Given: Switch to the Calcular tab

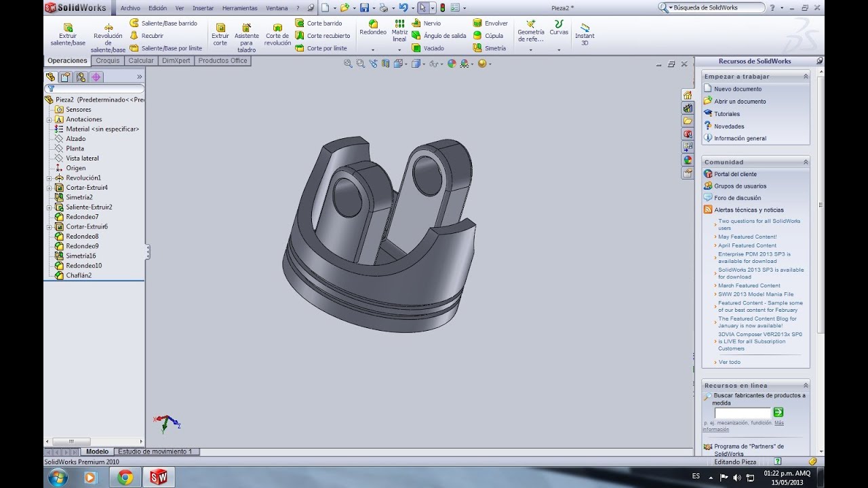Looking at the screenshot, I should pos(141,60).
